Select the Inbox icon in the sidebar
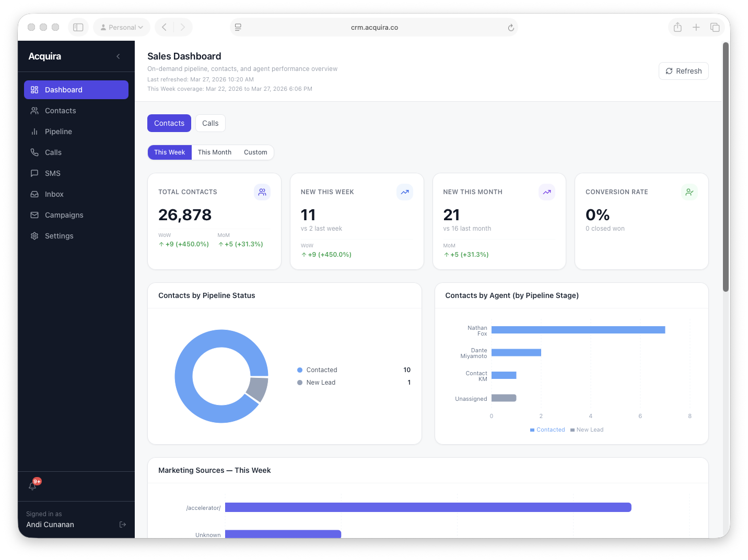The image size is (748, 560). coord(34,194)
